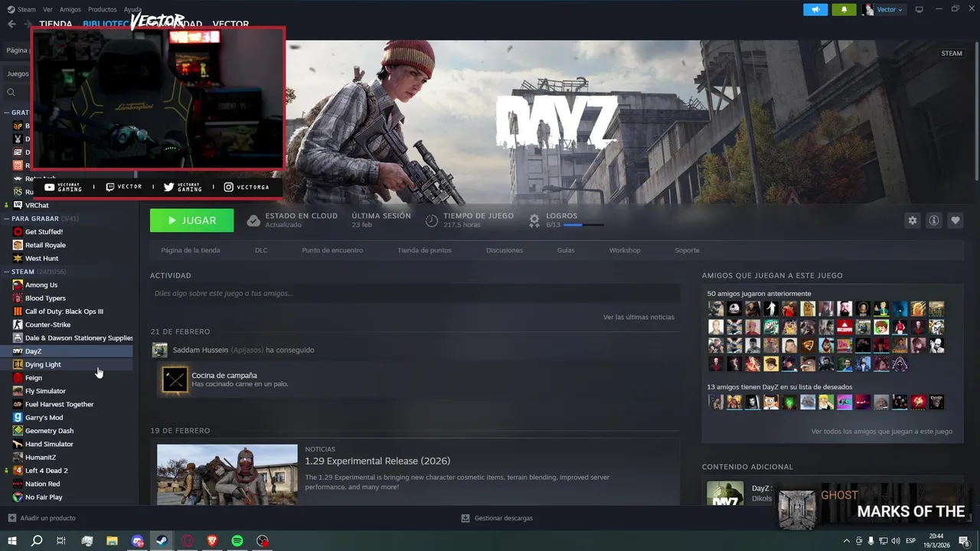Open Cocina de campaña achievement badge

coord(175,380)
